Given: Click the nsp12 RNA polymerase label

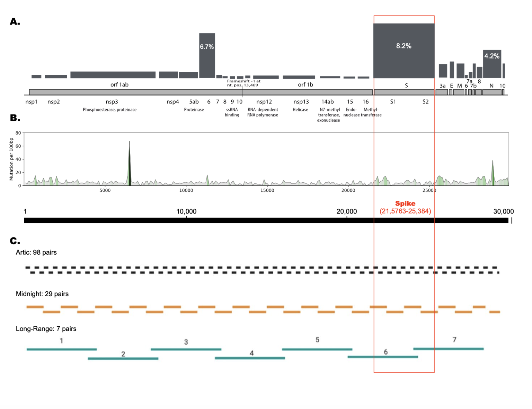Looking at the screenshot, I should coord(264,102).
